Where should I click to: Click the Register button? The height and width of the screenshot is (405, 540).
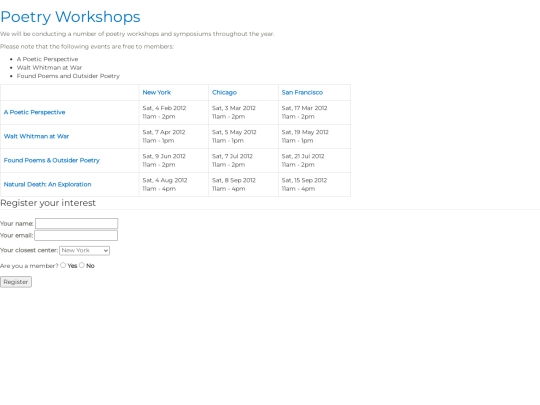point(16,282)
